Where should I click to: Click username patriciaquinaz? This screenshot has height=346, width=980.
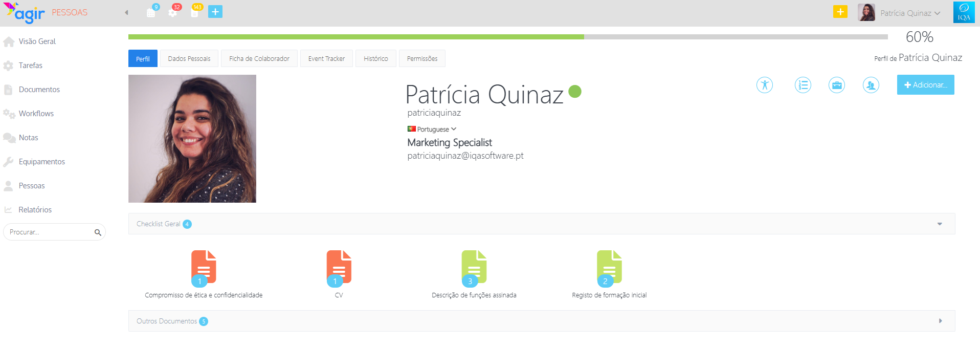(434, 113)
